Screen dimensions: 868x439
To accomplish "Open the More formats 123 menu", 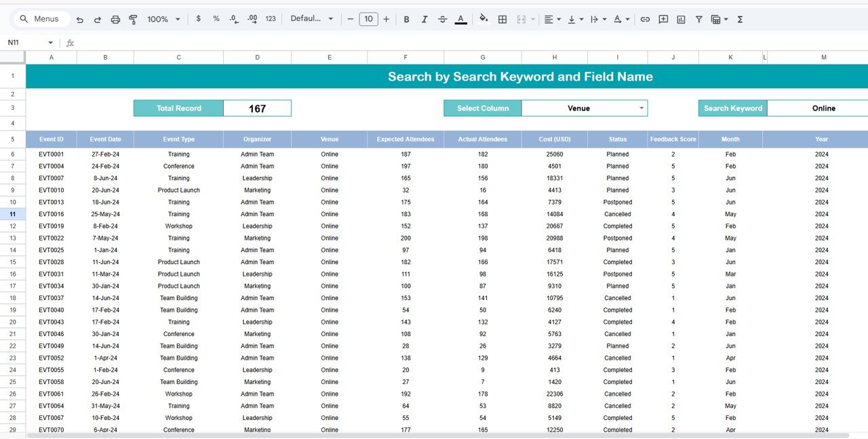I will (x=270, y=19).
